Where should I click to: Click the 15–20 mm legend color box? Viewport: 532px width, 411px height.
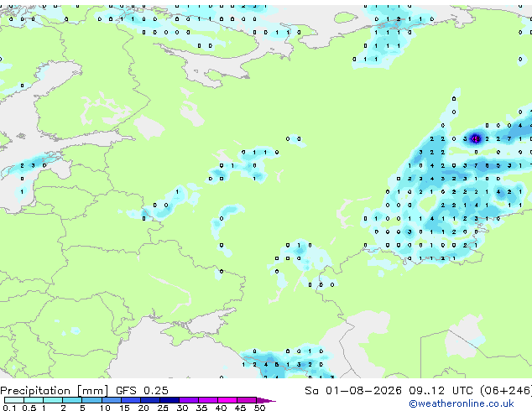(x=131, y=400)
